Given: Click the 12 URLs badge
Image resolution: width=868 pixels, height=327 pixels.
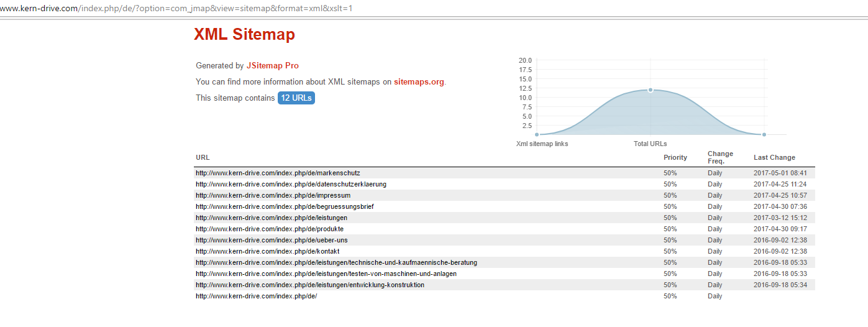Looking at the screenshot, I should [x=296, y=98].
